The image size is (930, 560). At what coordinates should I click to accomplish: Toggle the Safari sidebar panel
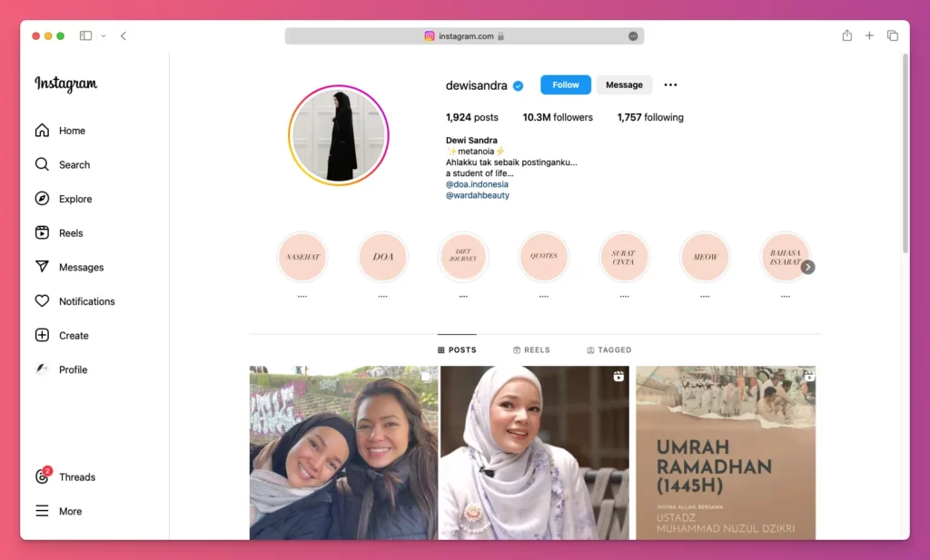84,35
